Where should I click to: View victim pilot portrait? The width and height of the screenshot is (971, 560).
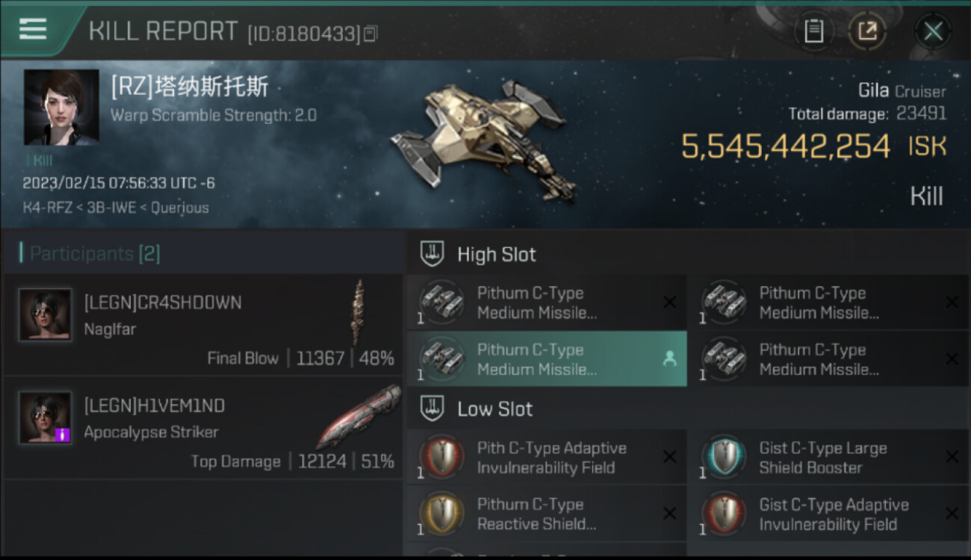pyautogui.click(x=61, y=108)
